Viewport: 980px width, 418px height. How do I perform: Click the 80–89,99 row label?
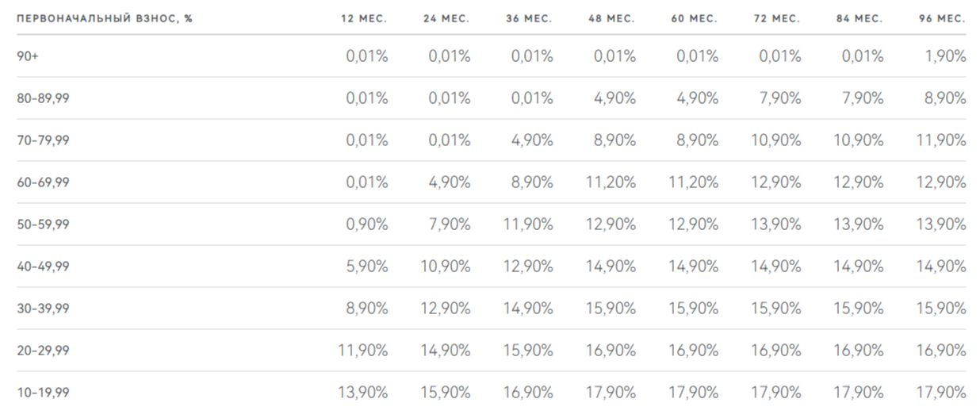point(43,98)
